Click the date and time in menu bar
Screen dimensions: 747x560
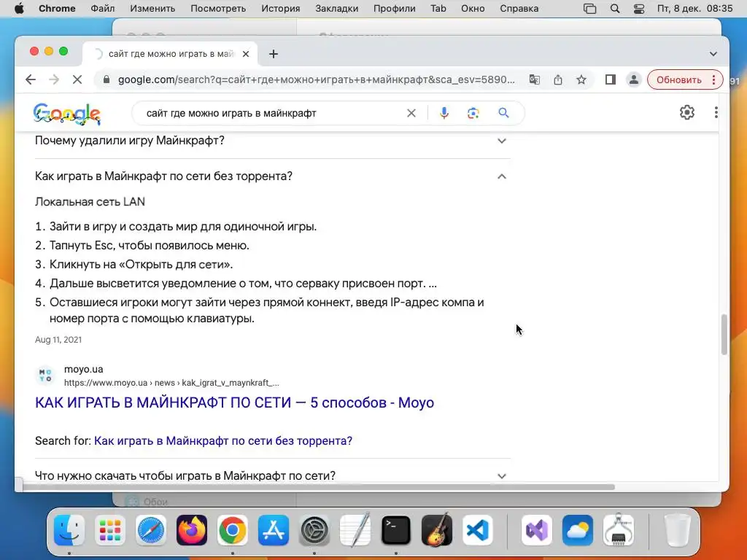[694, 9]
